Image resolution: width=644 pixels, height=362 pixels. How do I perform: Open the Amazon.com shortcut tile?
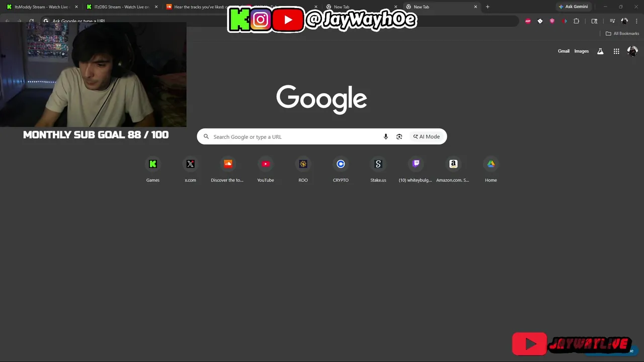coord(453,169)
